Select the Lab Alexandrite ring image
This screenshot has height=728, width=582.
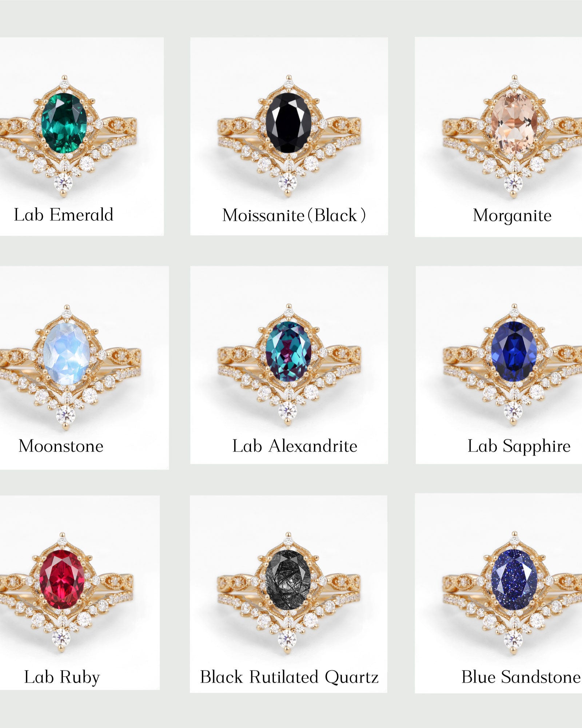[x=289, y=365]
